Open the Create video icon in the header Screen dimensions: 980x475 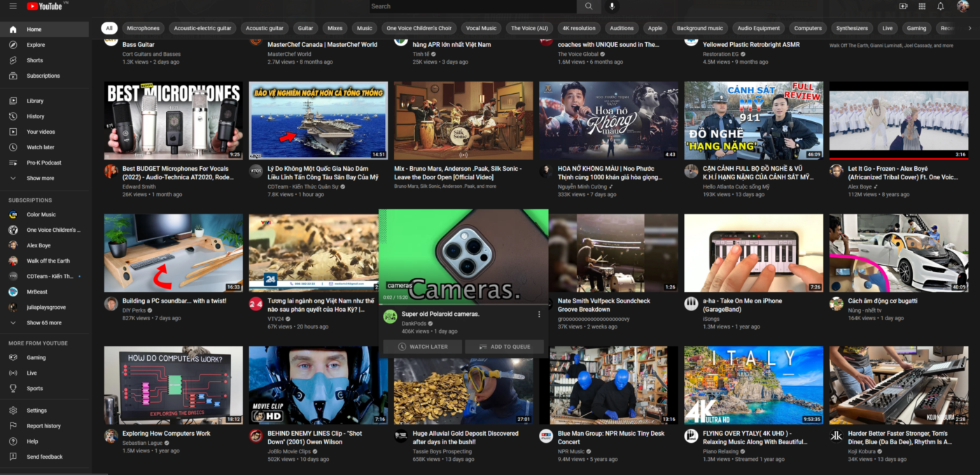[904, 6]
